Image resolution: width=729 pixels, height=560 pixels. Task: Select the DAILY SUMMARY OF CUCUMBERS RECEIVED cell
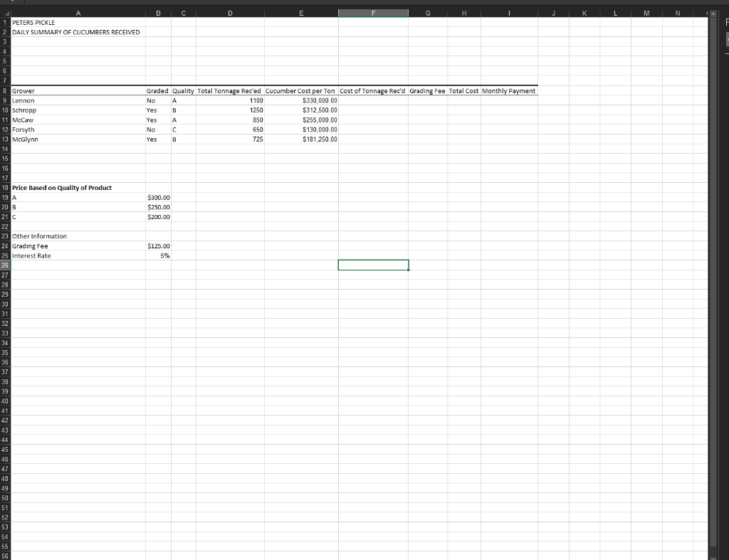pyautogui.click(x=78, y=32)
